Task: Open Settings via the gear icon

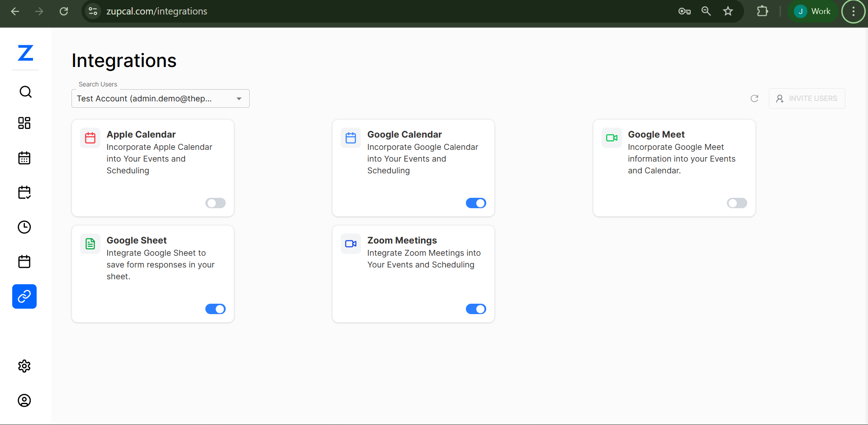Action: coord(24,366)
